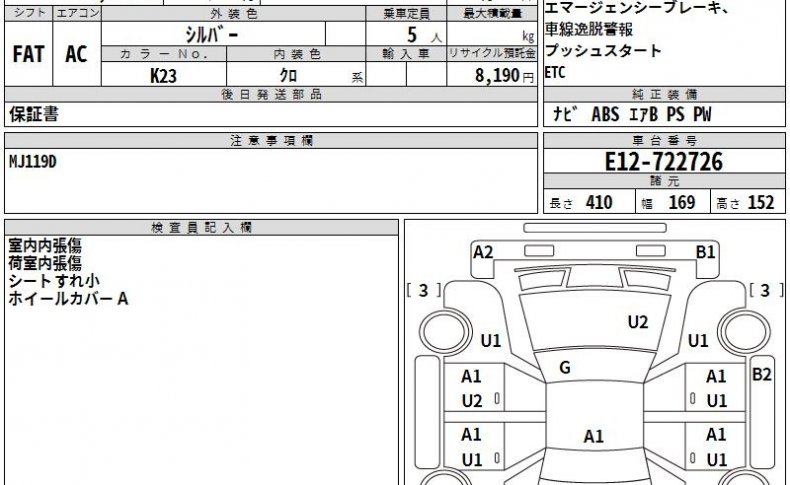Screen dimensions: 790x485
Task: Click the 'U2' mark on the hood
Action: tap(638, 322)
